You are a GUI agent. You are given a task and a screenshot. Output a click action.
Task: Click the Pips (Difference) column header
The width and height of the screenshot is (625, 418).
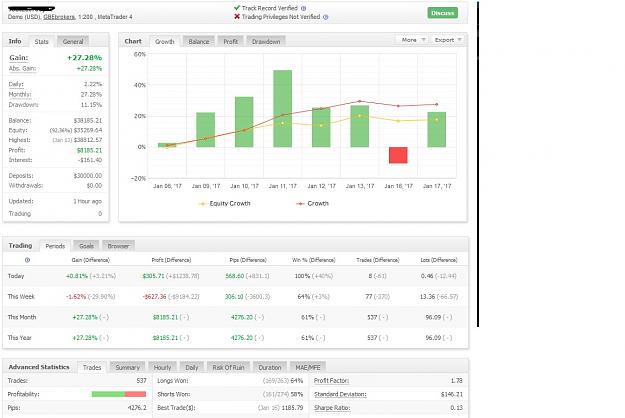pyautogui.click(x=248, y=260)
